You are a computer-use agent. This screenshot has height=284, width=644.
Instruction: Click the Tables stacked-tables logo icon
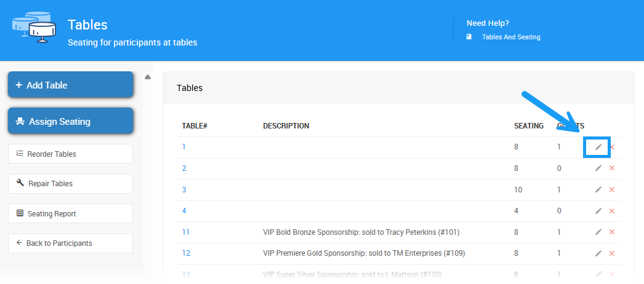point(34,28)
